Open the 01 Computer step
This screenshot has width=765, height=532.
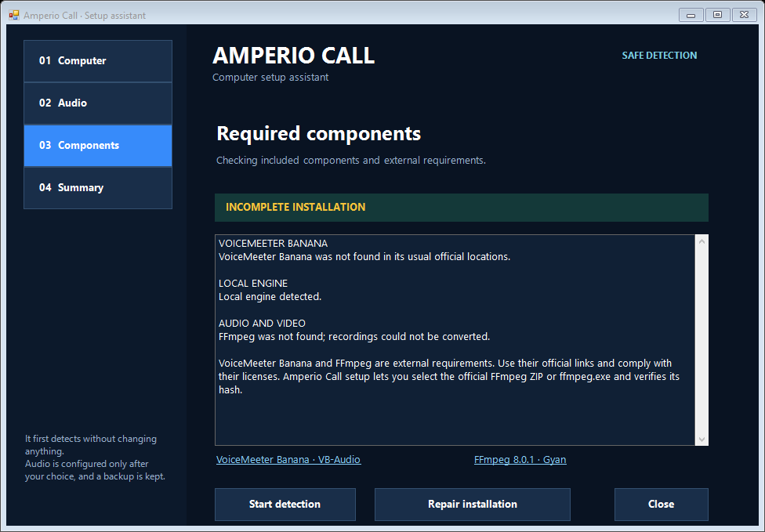tap(97, 61)
